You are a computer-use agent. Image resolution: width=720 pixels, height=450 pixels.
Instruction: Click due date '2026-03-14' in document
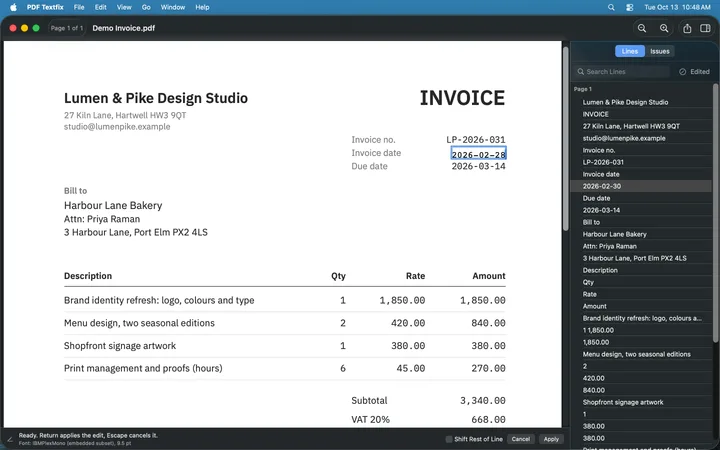[x=478, y=166]
